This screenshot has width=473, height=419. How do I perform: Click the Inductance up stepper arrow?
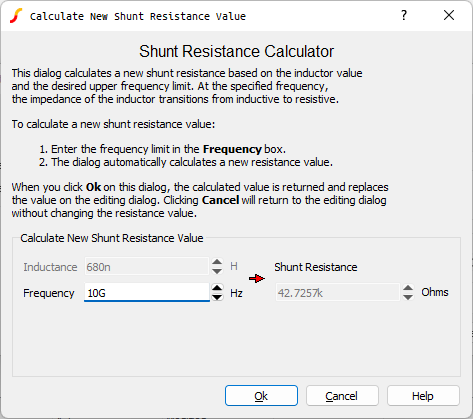(x=217, y=262)
